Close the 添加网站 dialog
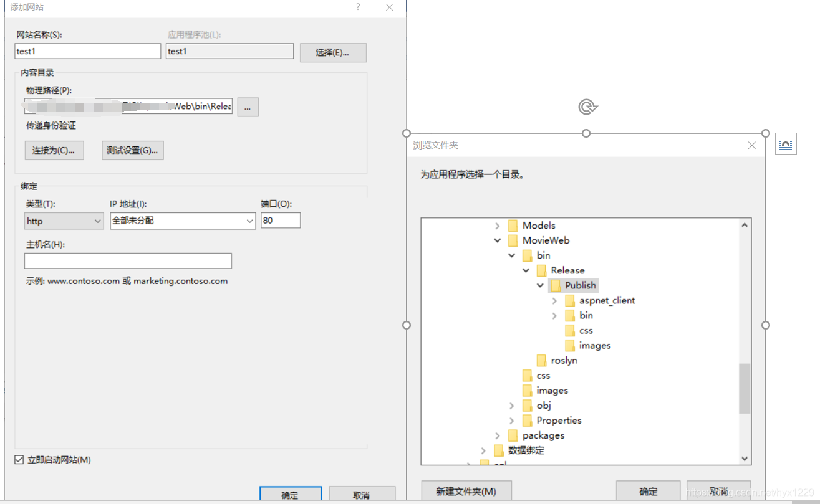 pyautogui.click(x=390, y=7)
